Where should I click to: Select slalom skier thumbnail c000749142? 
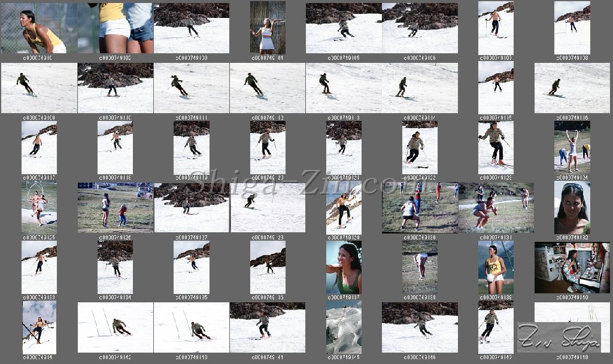click(x=115, y=327)
